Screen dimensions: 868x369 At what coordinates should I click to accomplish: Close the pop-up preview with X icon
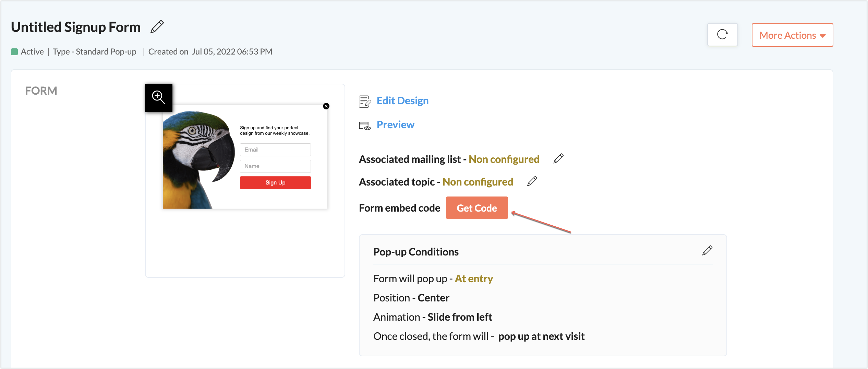pyautogui.click(x=326, y=106)
